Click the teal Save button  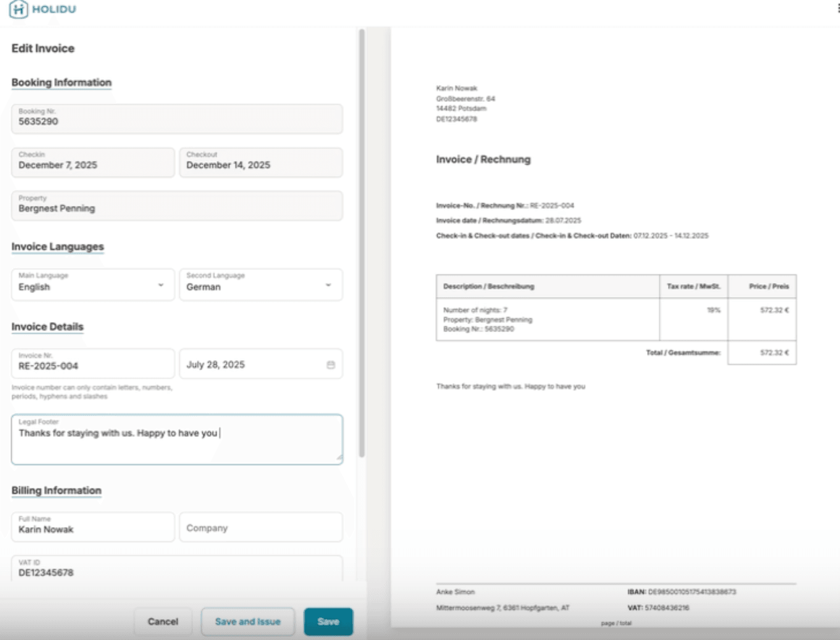point(328,622)
